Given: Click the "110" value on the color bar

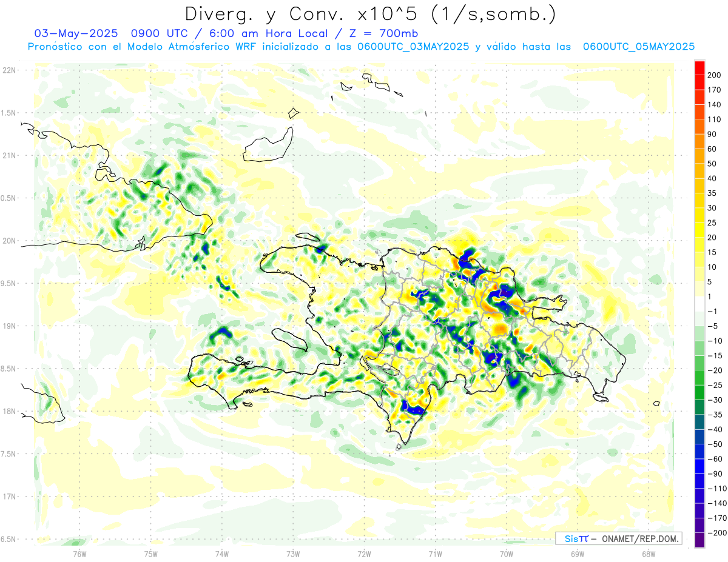Looking at the screenshot, I should point(714,119).
